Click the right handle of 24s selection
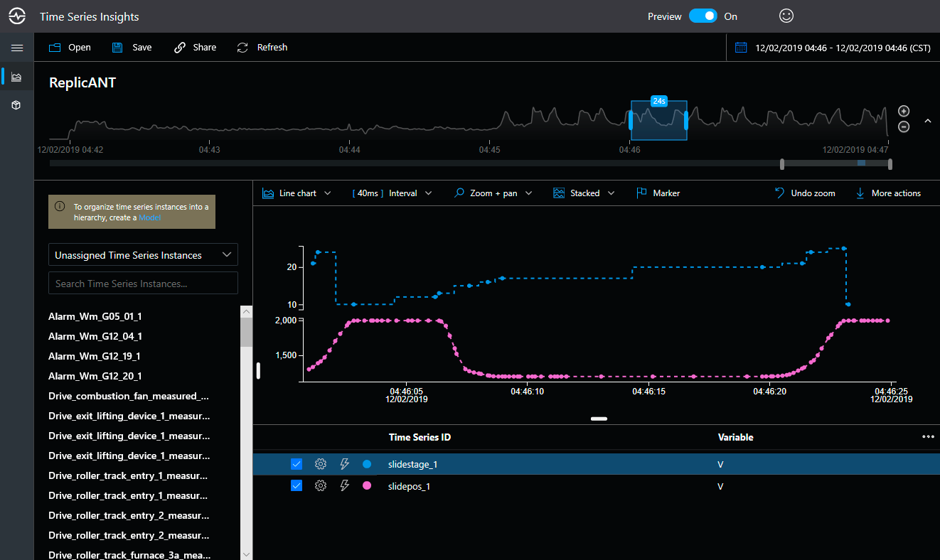The width and height of the screenshot is (940, 560). pos(687,120)
